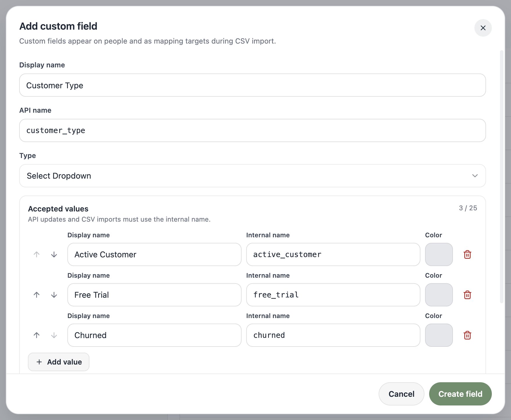The height and width of the screenshot is (420, 511).
Task: Close the Add custom field dialog
Action: click(x=483, y=28)
